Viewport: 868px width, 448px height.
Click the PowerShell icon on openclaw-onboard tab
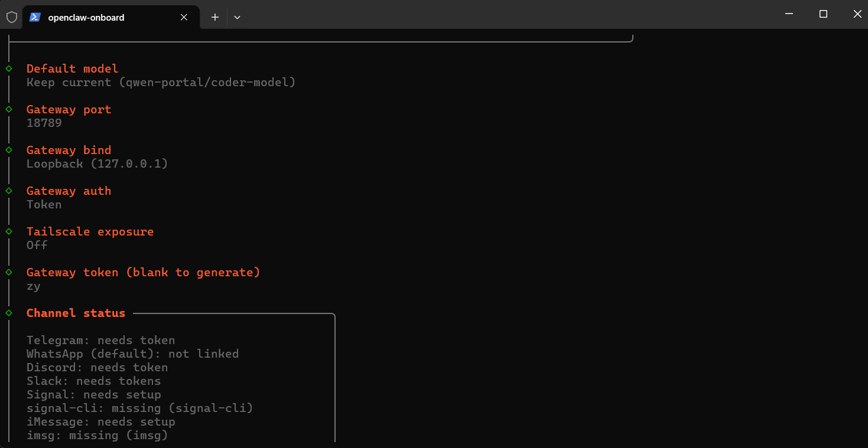click(x=35, y=17)
